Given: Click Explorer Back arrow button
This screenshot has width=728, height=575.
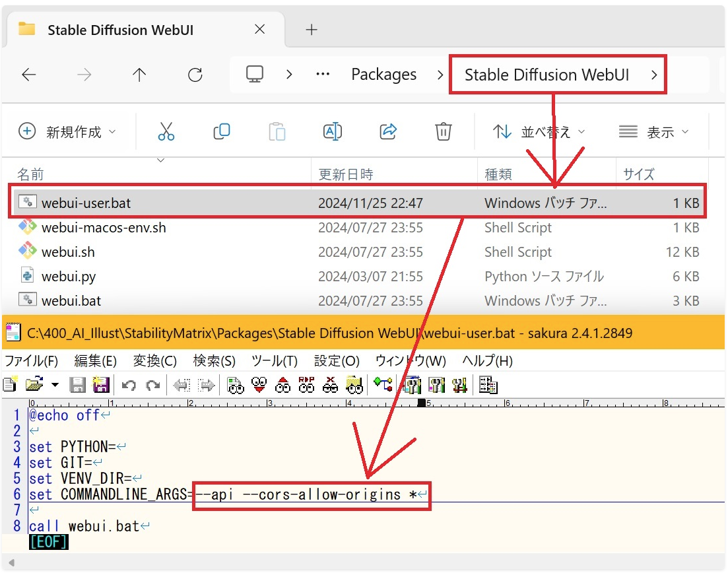Looking at the screenshot, I should [29, 75].
